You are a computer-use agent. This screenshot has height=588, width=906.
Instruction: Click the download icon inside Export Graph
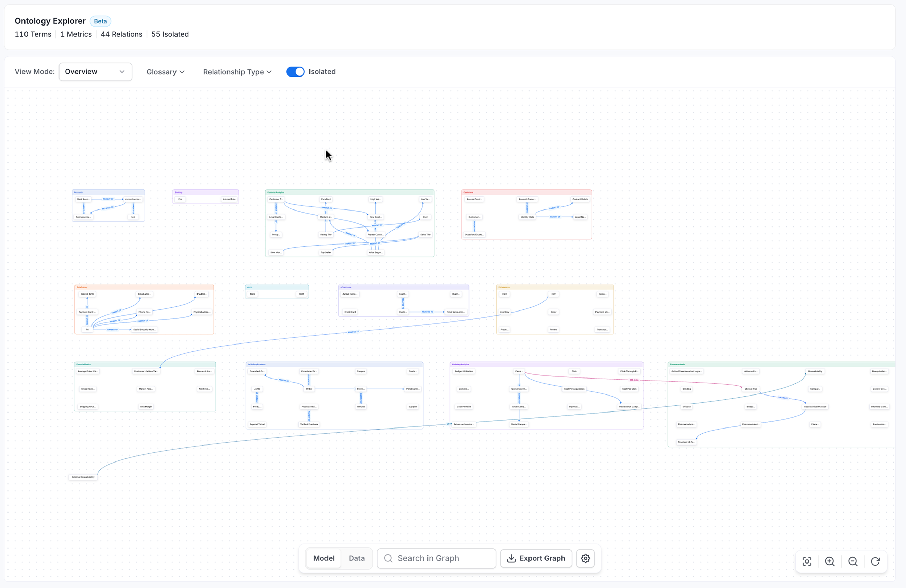coord(511,558)
